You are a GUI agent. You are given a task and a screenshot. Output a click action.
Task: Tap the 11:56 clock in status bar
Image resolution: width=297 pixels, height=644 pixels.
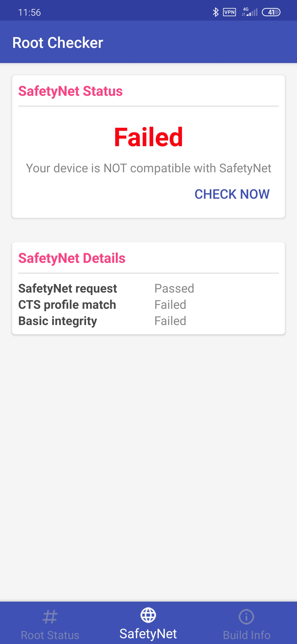pyautogui.click(x=29, y=12)
